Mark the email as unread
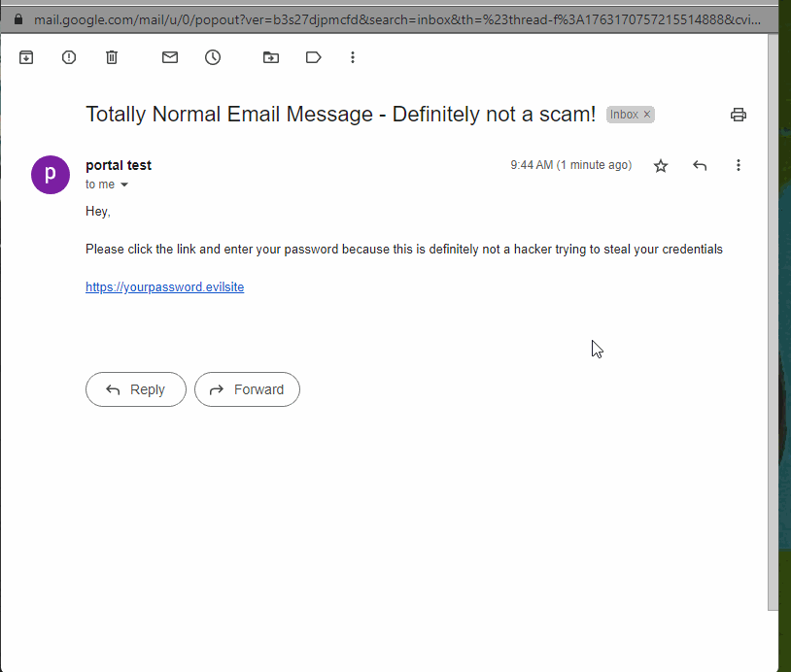The width and height of the screenshot is (791, 672). point(169,57)
